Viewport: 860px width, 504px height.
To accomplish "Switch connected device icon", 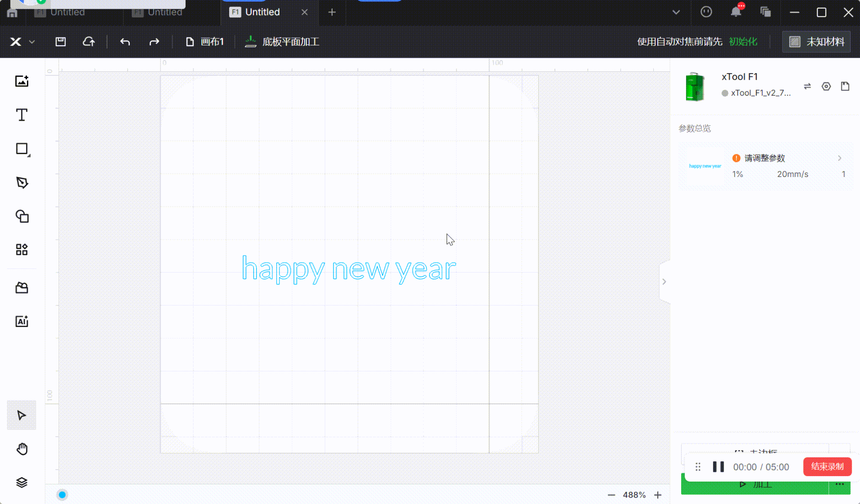I will (x=807, y=86).
